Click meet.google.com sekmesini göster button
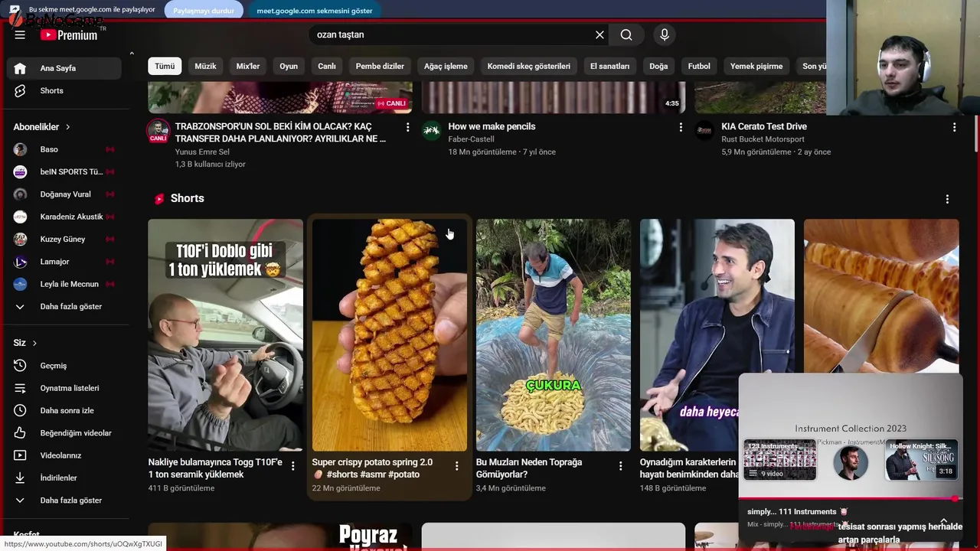 (x=315, y=11)
